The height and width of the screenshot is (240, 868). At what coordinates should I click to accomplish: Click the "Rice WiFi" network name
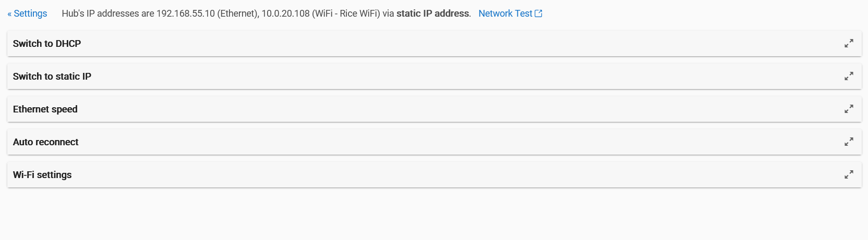click(358, 14)
